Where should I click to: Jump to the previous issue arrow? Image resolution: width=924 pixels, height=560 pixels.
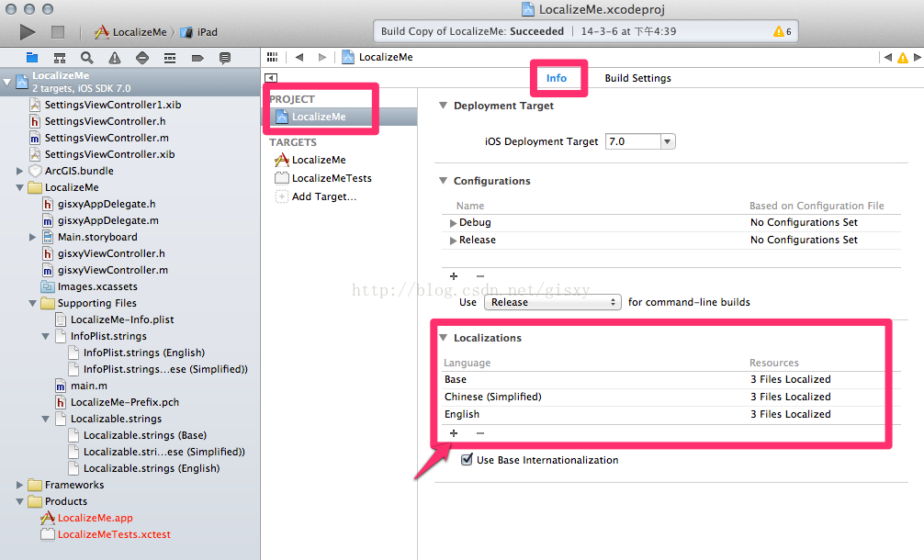pos(888,57)
